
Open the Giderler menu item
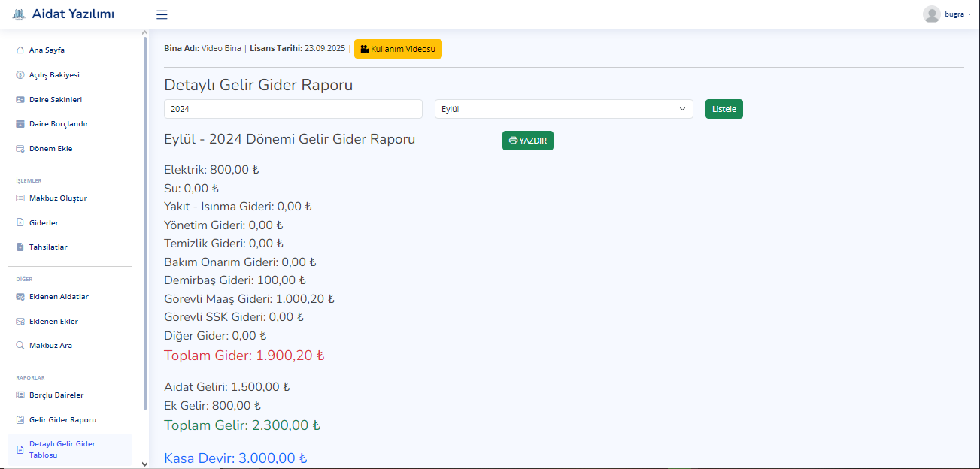[44, 223]
